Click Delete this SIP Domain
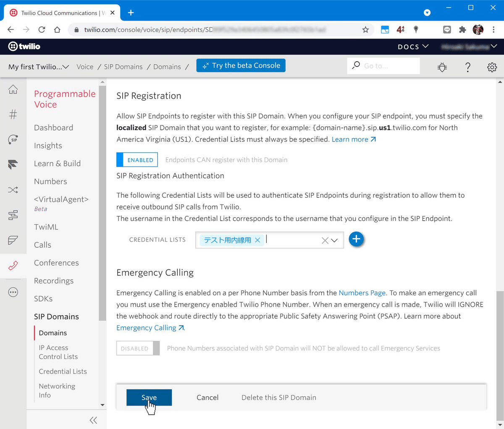The width and height of the screenshot is (504, 429). (279, 398)
